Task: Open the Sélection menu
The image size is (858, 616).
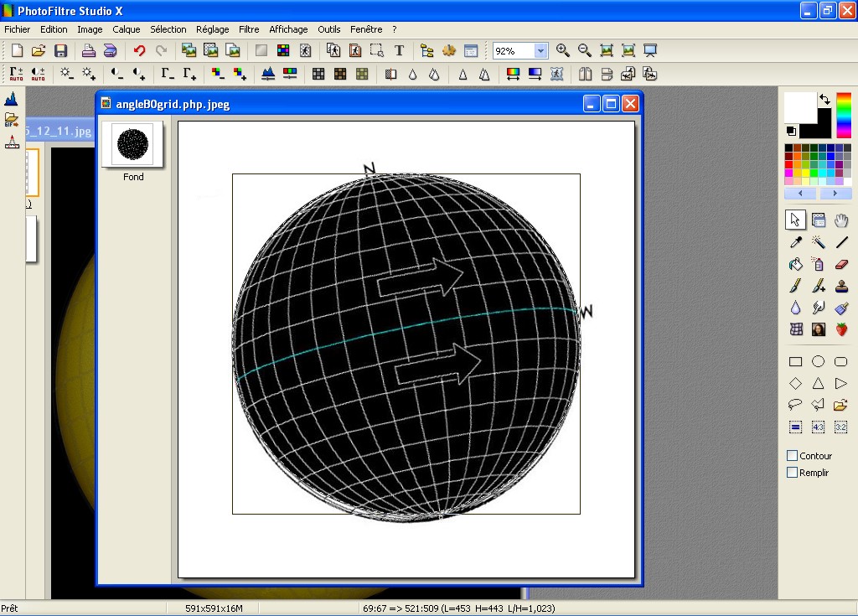Action: coord(168,29)
